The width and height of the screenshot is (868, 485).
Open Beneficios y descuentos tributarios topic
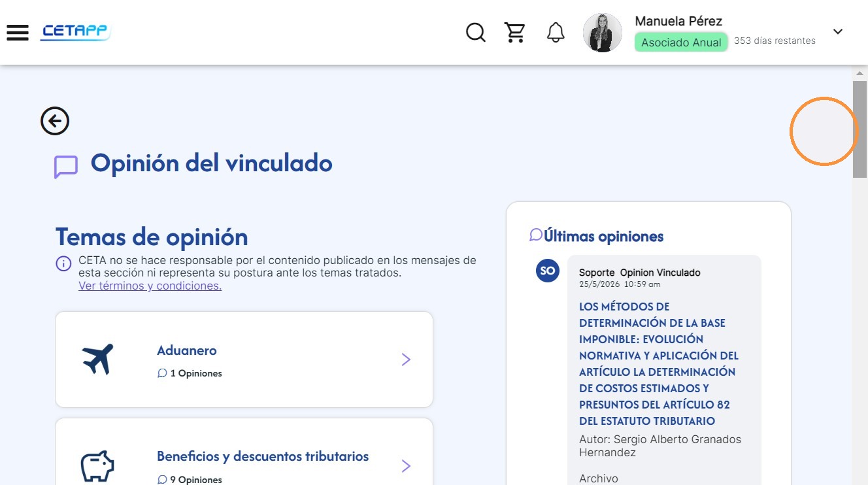pyautogui.click(x=263, y=456)
